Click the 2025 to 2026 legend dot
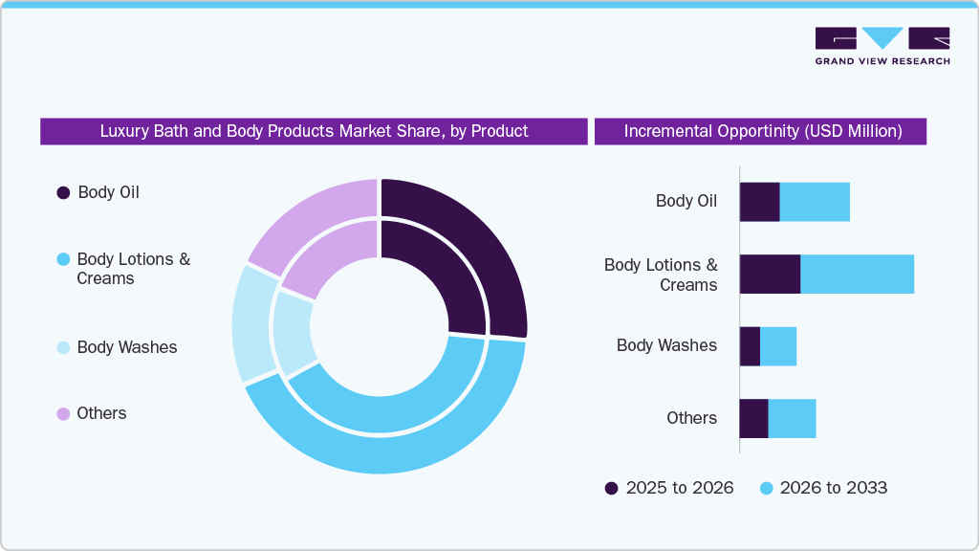Screen dimensions: 980x551 611,488
